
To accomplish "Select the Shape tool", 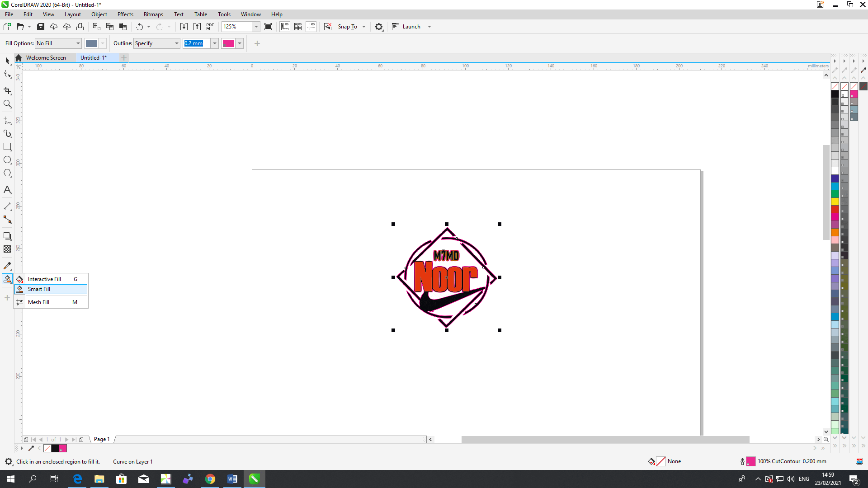I will click(x=7, y=74).
